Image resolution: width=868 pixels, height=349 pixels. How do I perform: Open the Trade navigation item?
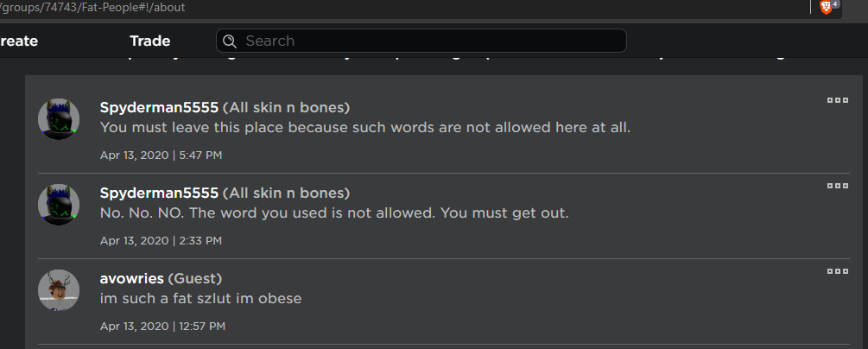(x=149, y=41)
